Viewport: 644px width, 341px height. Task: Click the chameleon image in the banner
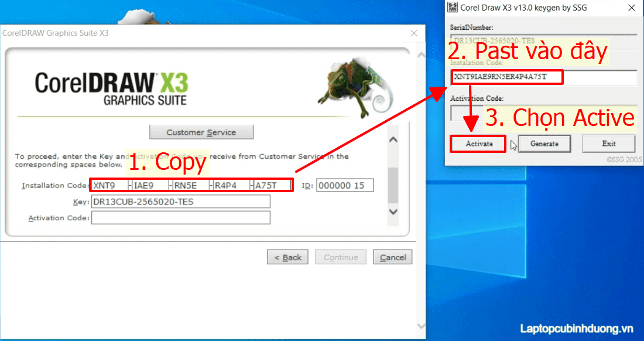355,87
